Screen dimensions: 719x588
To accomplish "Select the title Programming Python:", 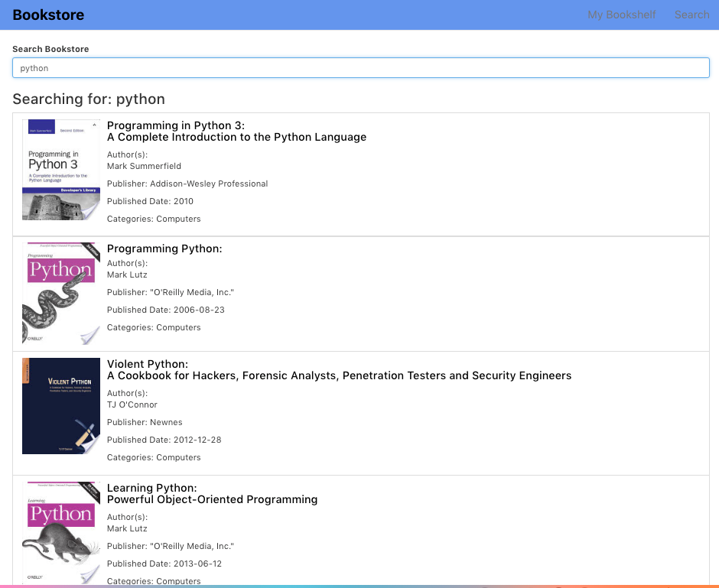I will [x=164, y=249].
